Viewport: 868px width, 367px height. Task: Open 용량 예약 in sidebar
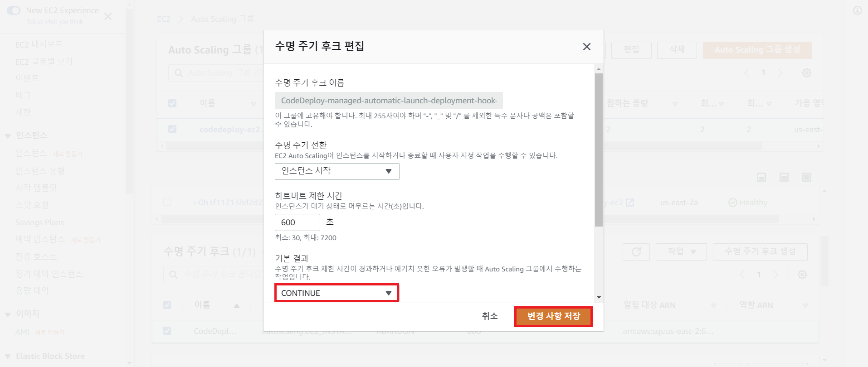click(32, 290)
